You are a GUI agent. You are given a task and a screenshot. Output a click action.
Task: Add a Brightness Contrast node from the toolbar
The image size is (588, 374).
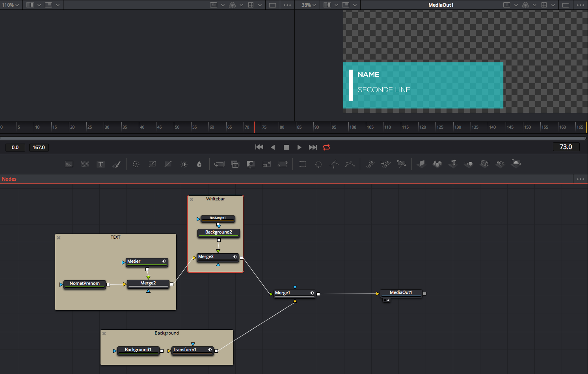tap(184, 164)
